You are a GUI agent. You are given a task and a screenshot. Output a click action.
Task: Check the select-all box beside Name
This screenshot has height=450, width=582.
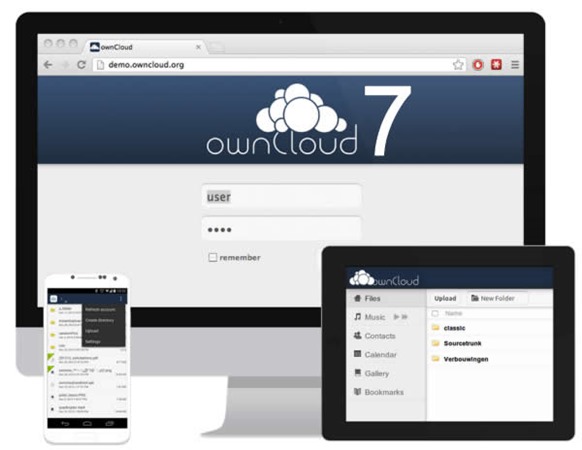point(435,313)
